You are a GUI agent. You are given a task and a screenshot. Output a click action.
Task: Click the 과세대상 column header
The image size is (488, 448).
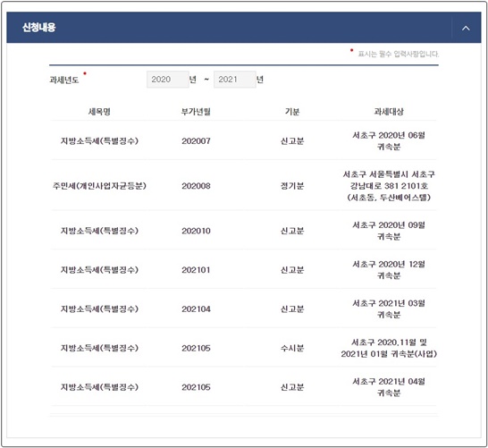(389, 112)
